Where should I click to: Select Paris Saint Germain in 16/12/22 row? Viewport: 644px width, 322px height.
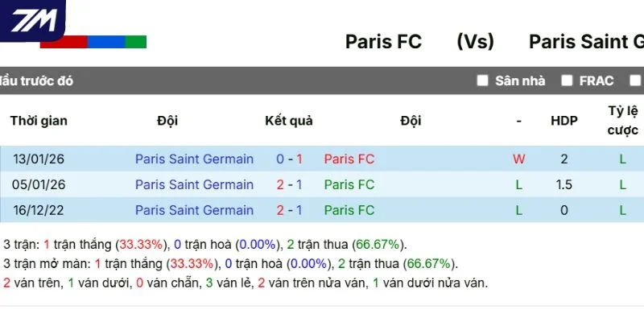194,210
